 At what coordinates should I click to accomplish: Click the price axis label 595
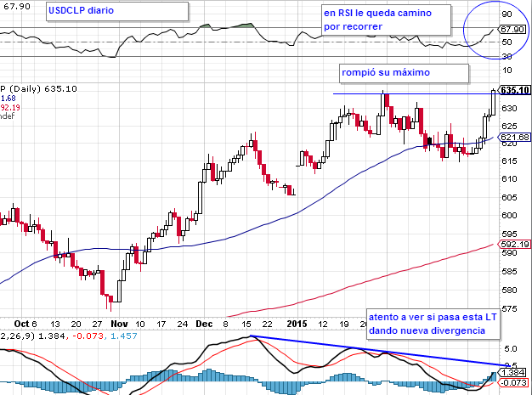click(509, 234)
